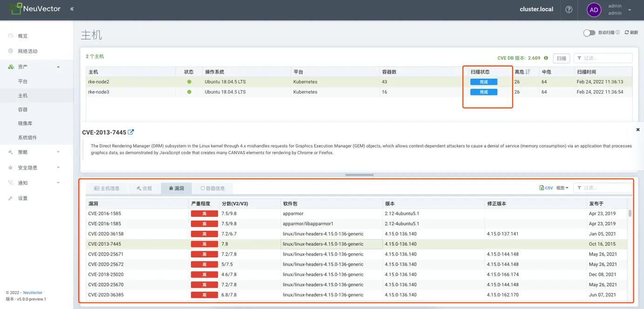644x309 pixels.
Task: Open 容器 in the sidebar
Action: pyautogui.click(x=23, y=109)
